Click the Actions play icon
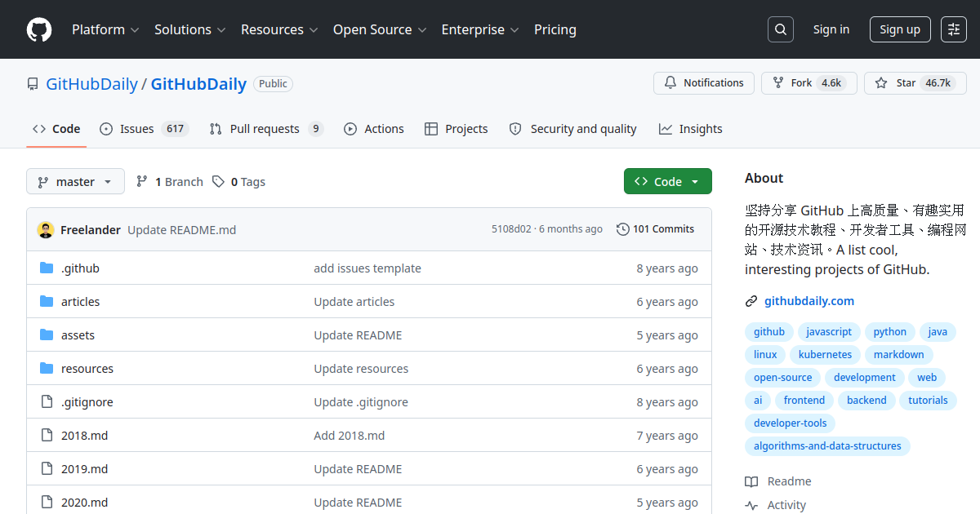 tap(350, 129)
